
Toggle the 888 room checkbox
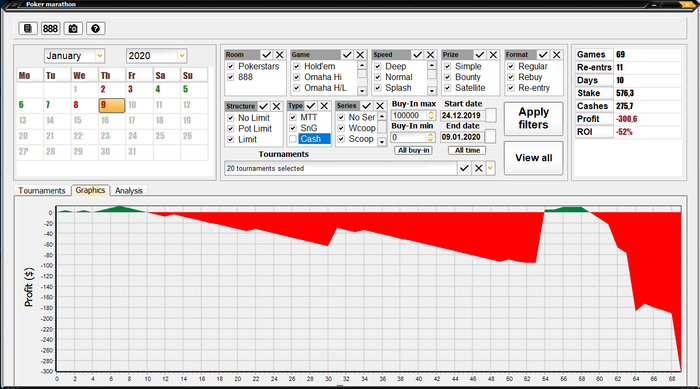point(231,77)
